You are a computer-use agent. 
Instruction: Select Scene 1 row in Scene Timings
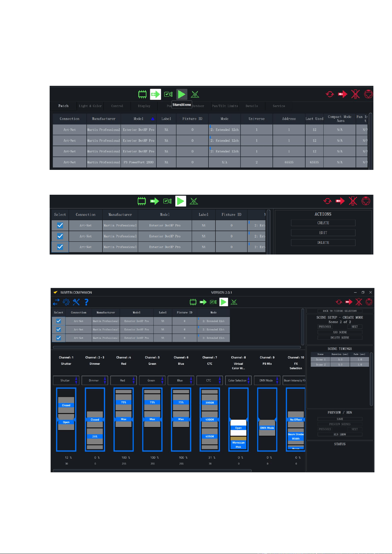[340, 360]
